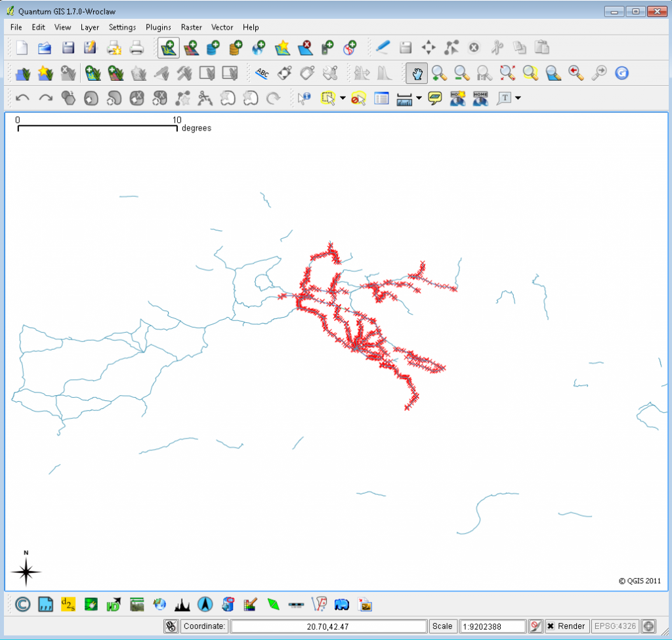
Task: Click the Add WMS Layer globe icon
Action: point(259,47)
